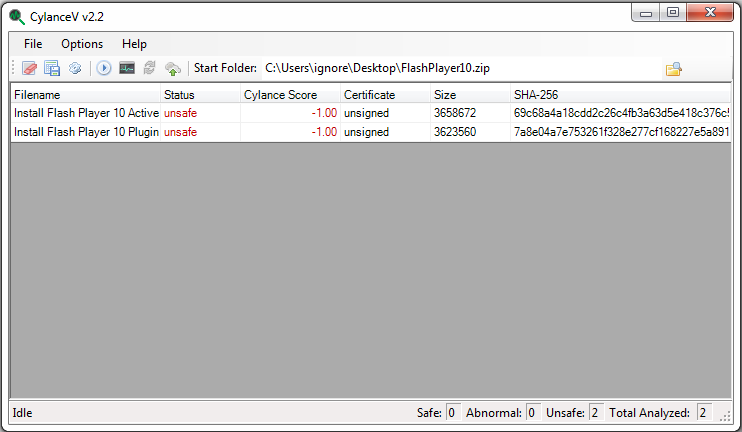Click the toolbar drag grip handle
Screen dimensions: 742x432
(x=13, y=68)
